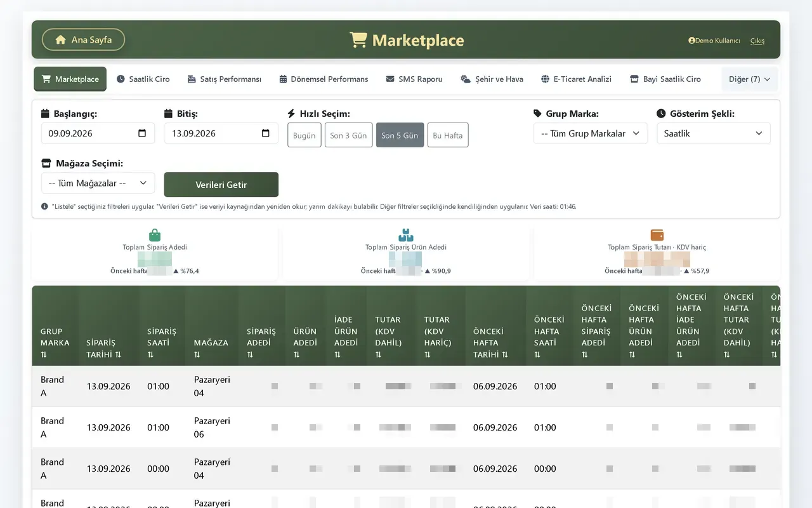Switch to the Marketplace tab
The height and width of the screenshot is (508, 812).
click(70, 79)
